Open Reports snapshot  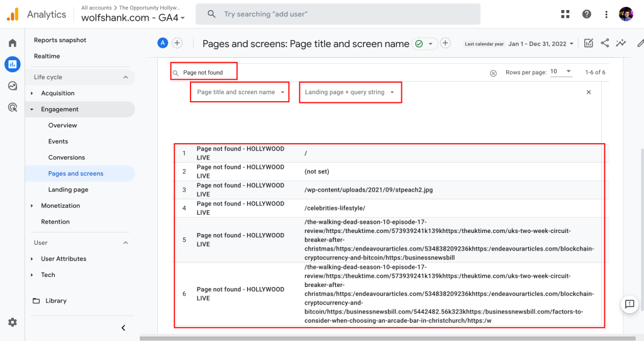(60, 40)
